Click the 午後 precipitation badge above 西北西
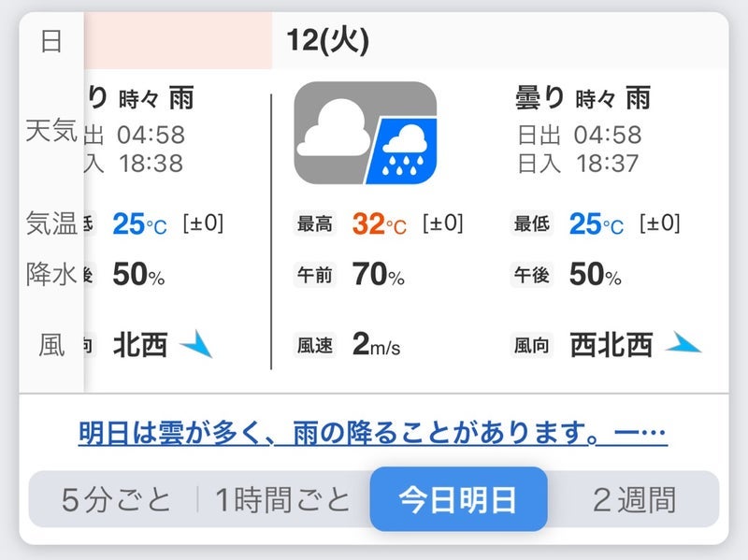 coord(533,277)
